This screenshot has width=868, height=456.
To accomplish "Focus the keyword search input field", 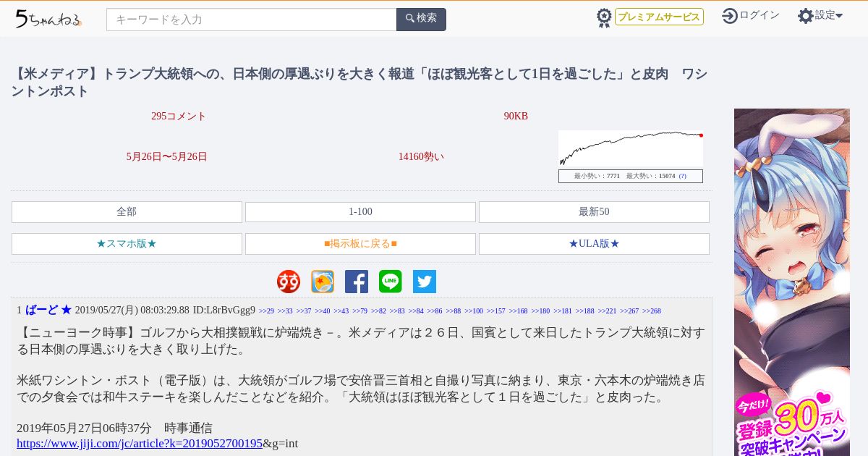I will (252, 20).
